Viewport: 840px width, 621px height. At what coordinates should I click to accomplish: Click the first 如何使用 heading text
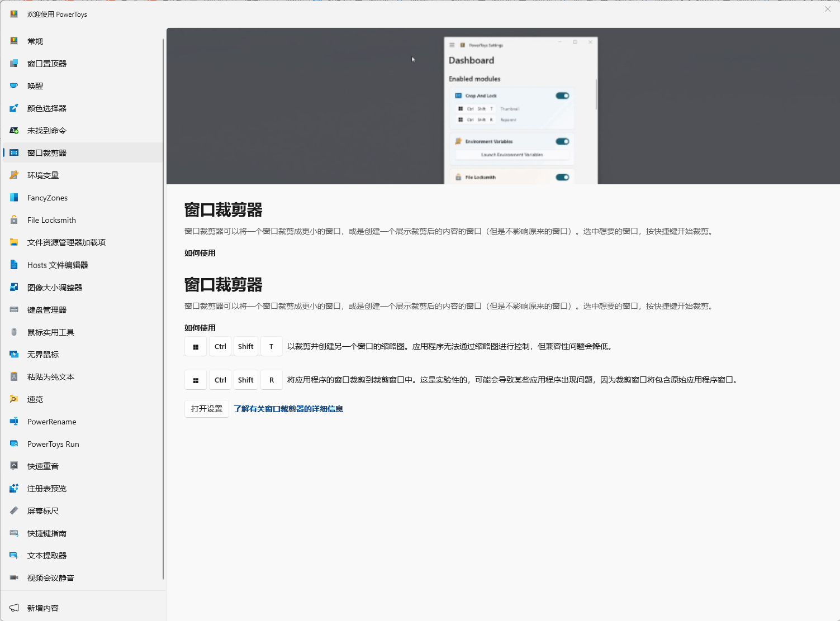point(200,253)
